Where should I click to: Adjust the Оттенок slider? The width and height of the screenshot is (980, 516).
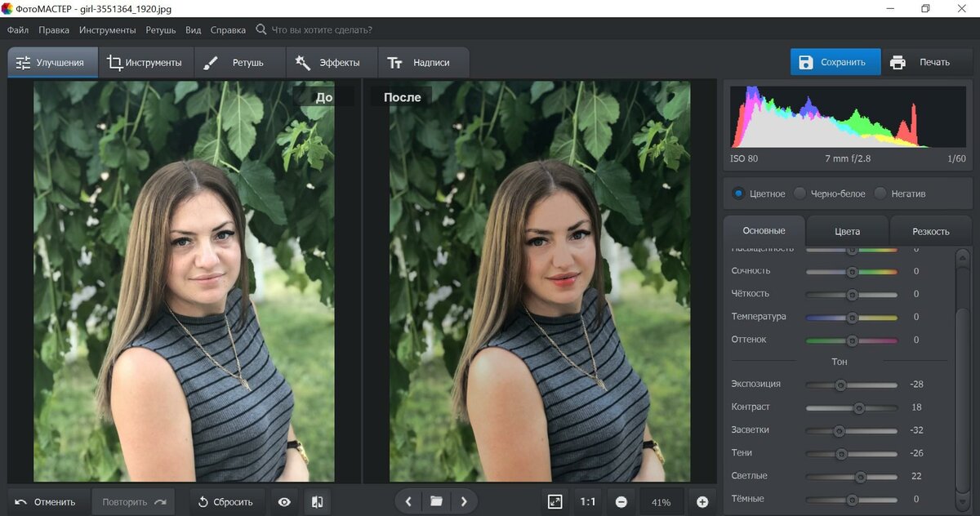(852, 340)
